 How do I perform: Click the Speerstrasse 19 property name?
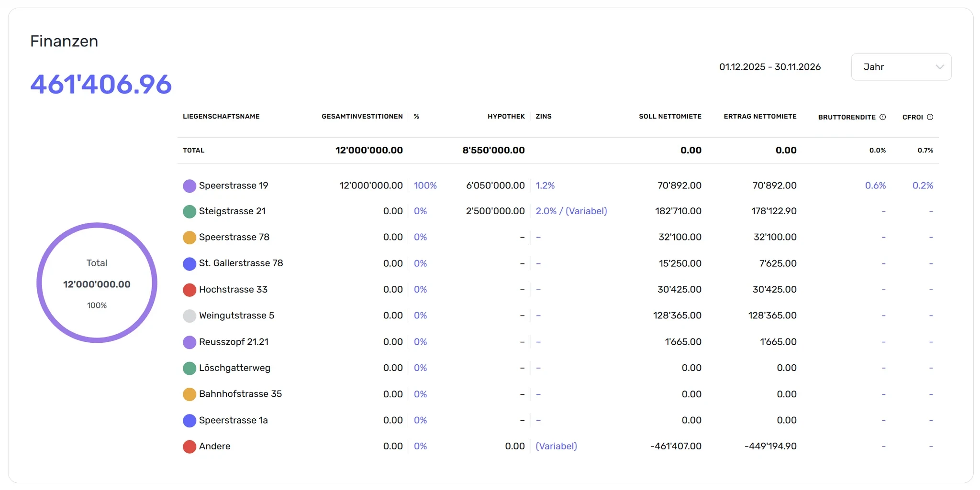pos(234,185)
